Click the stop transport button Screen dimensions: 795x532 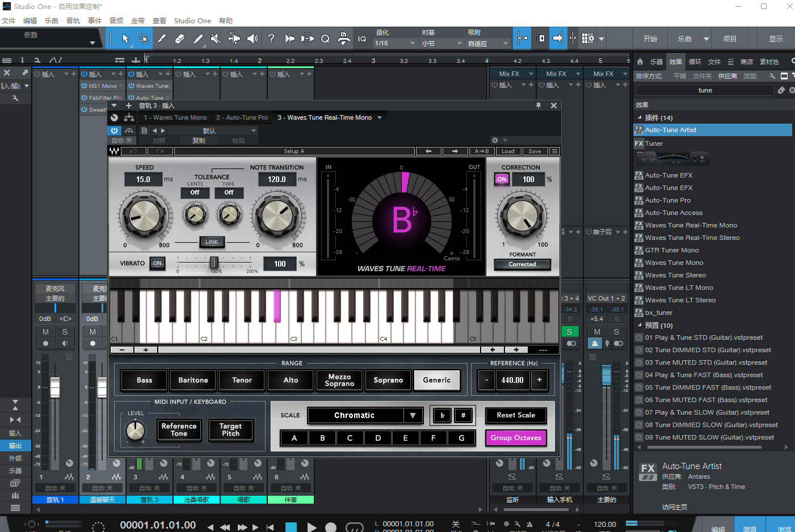pos(291,527)
